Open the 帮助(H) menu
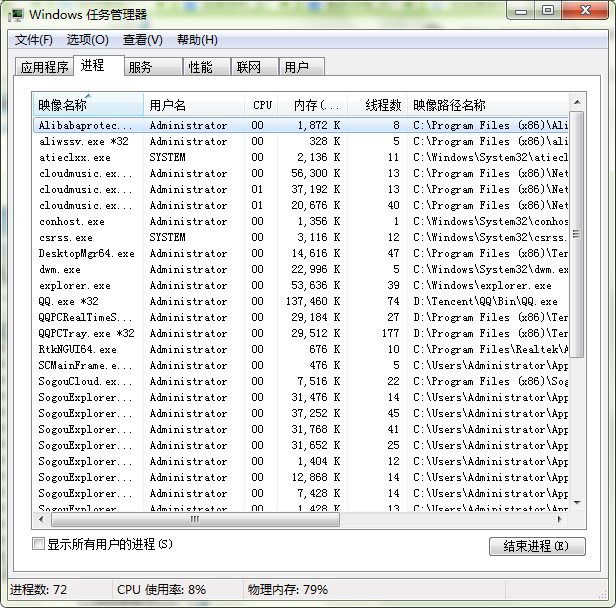Image resolution: width=616 pixels, height=608 pixels. (x=197, y=40)
